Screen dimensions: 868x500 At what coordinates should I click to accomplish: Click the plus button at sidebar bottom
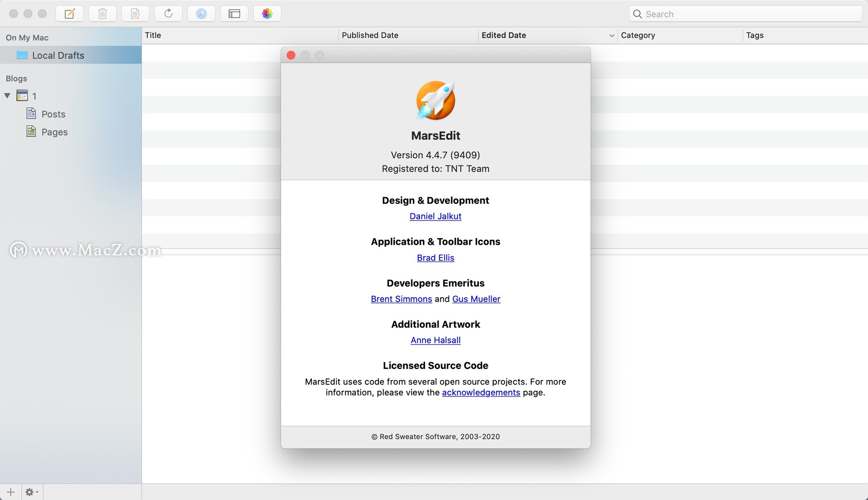pyautogui.click(x=11, y=492)
